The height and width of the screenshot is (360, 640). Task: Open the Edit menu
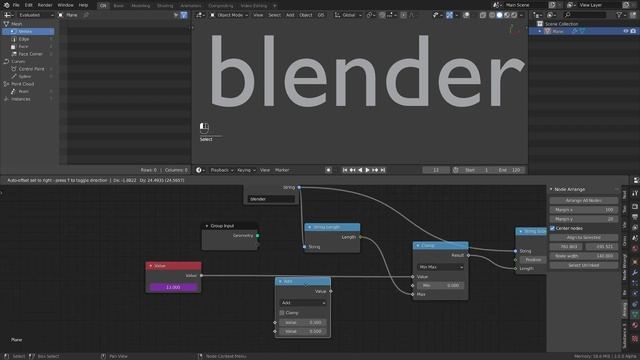[x=29, y=5]
